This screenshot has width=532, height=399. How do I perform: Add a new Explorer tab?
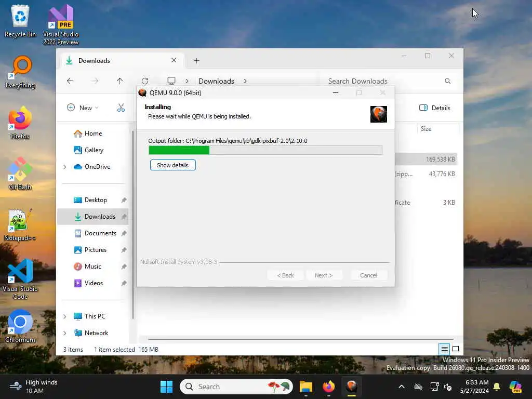coord(196,61)
